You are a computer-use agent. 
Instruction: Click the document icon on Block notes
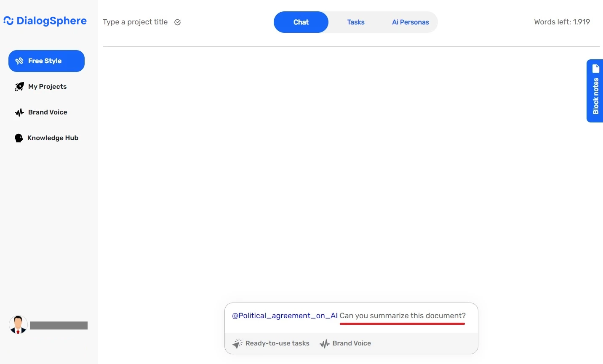coord(595,69)
